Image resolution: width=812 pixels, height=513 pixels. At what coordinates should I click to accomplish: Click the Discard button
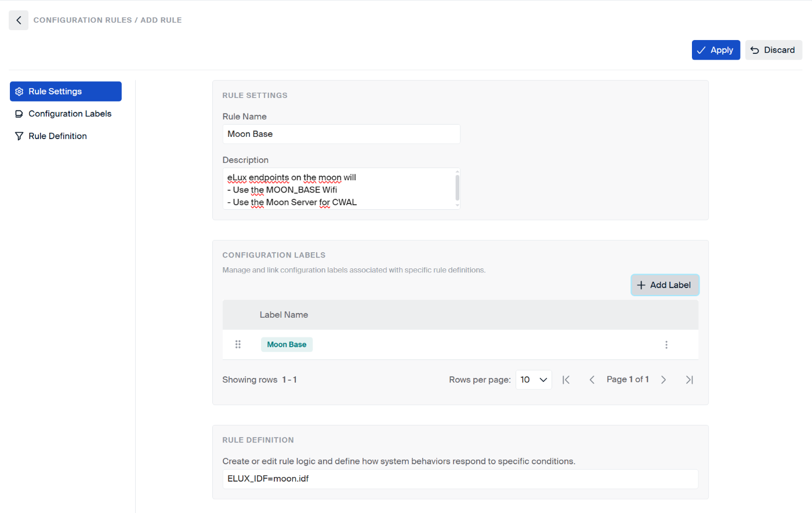coord(773,50)
